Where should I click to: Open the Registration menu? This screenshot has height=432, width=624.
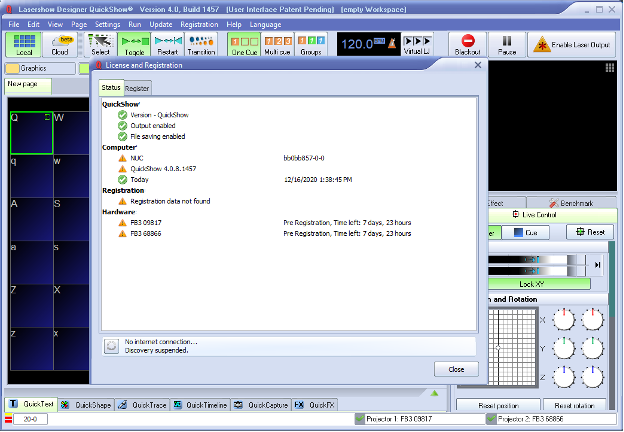point(199,24)
